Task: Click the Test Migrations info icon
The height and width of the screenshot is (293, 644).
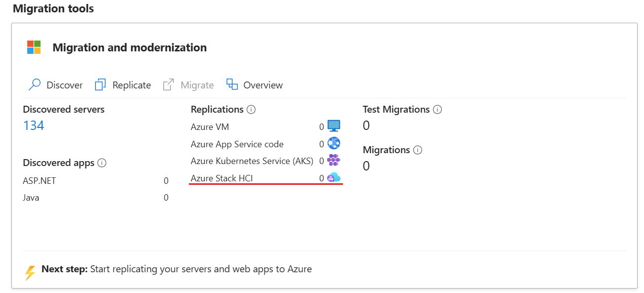Action: point(437,109)
